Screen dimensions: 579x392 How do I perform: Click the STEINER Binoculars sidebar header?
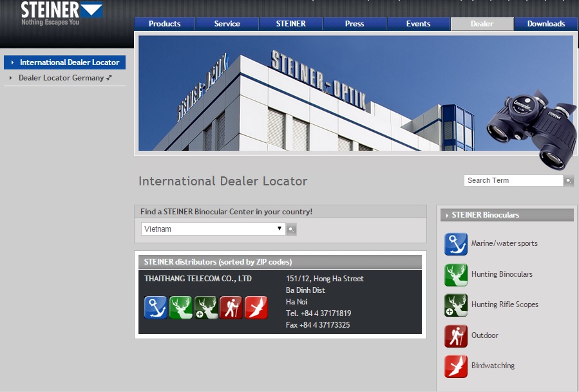click(507, 215)
